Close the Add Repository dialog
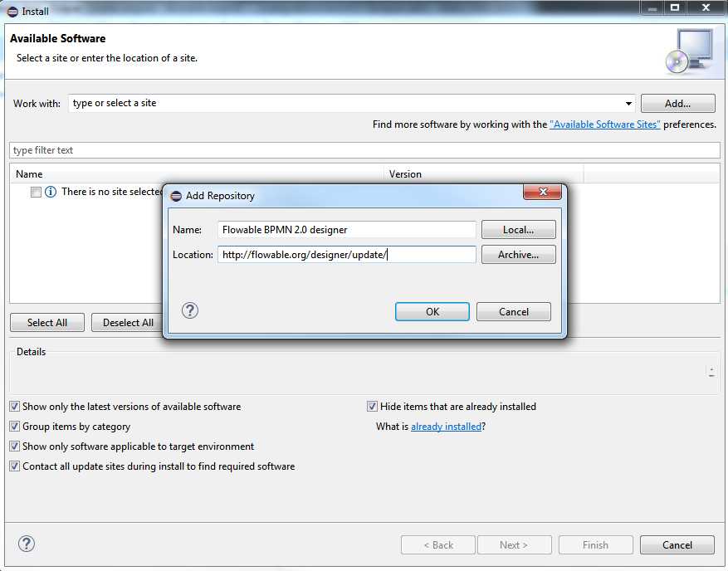The width and height of the screenshot is (728, 571). (542, 192)
